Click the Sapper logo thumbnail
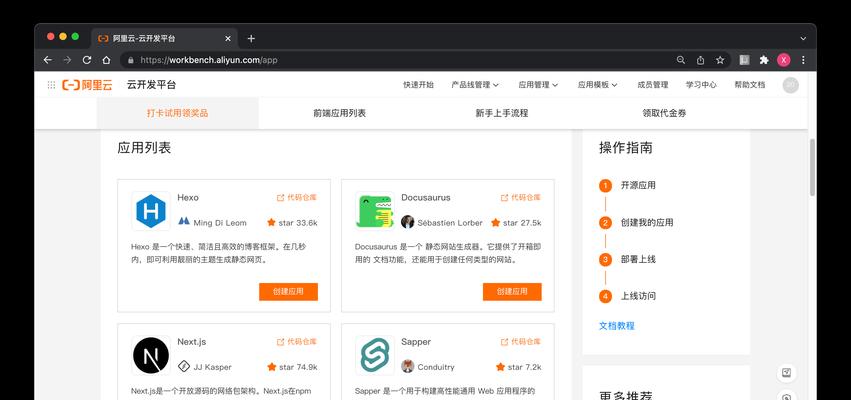 (374, 355)
